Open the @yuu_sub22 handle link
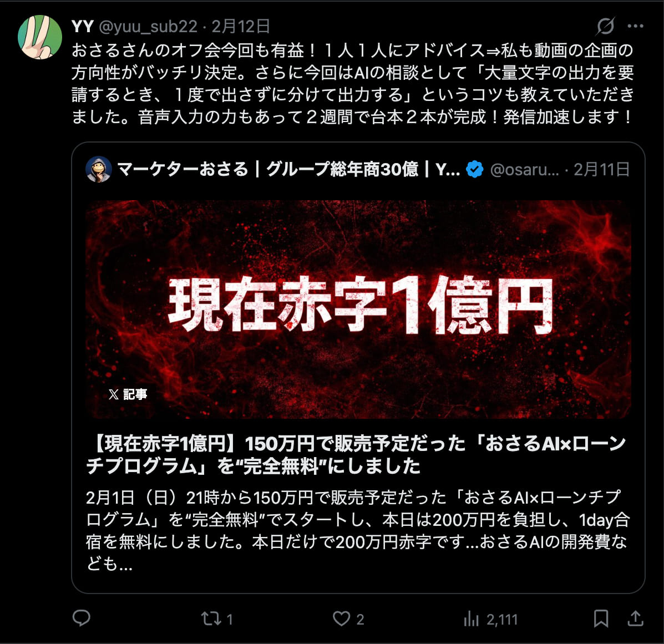This screenshot has width=664, height=644. pyautogui.click(x=148, y=27)
